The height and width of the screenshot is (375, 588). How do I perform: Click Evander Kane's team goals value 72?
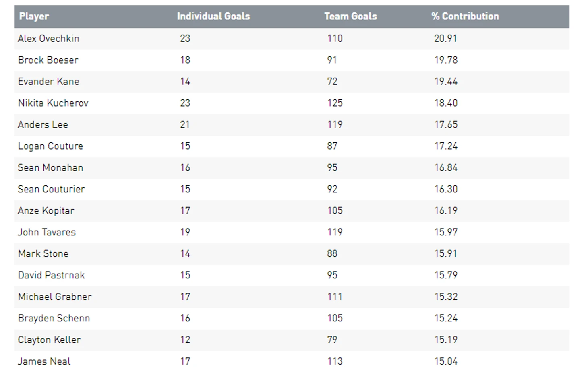pyautogui.click(x=332, y=82)
